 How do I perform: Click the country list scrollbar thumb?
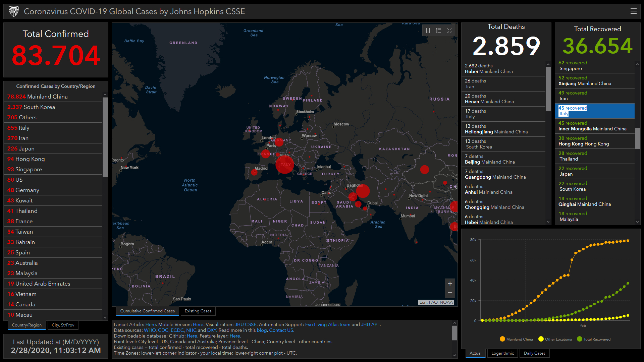(105, 137)
